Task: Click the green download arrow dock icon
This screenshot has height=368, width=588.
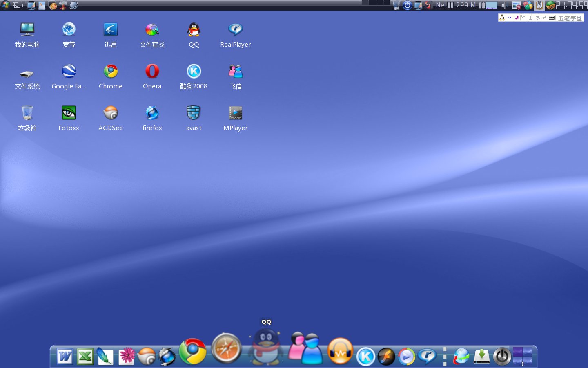Action: [x=482, y=357]
